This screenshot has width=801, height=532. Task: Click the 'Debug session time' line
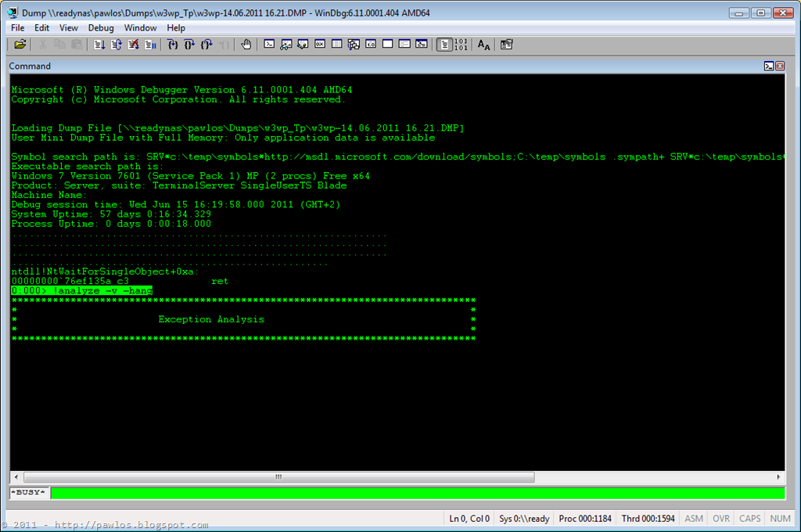176,204
